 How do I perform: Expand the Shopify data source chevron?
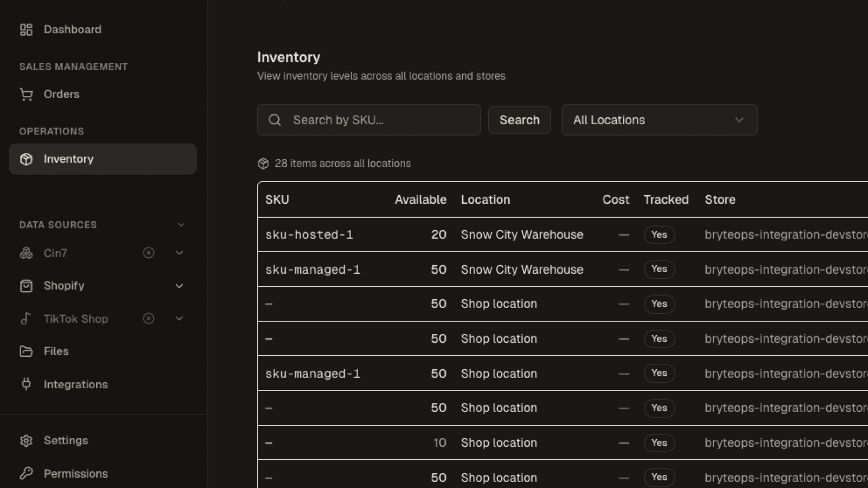coord(179,286)
